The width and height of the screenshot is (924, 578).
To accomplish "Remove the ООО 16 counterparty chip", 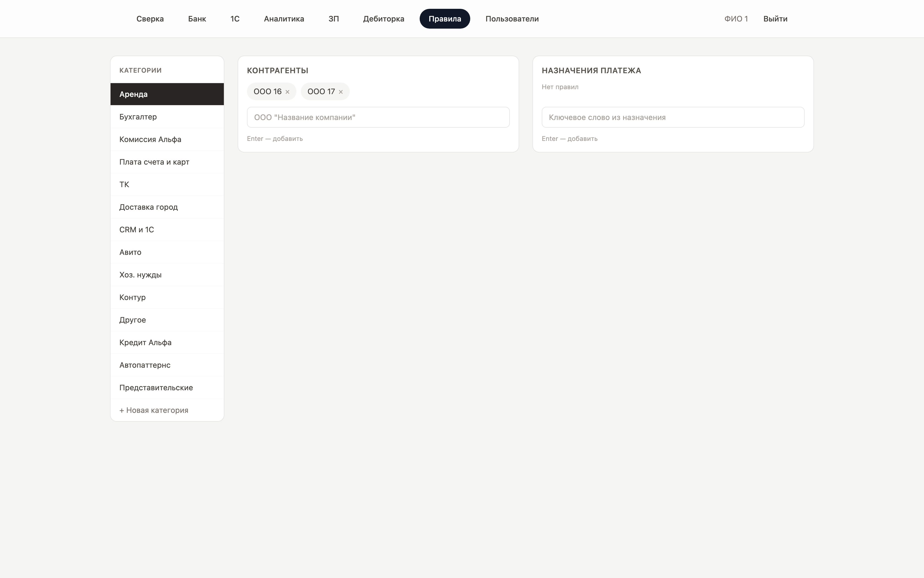I will [287, 92].
